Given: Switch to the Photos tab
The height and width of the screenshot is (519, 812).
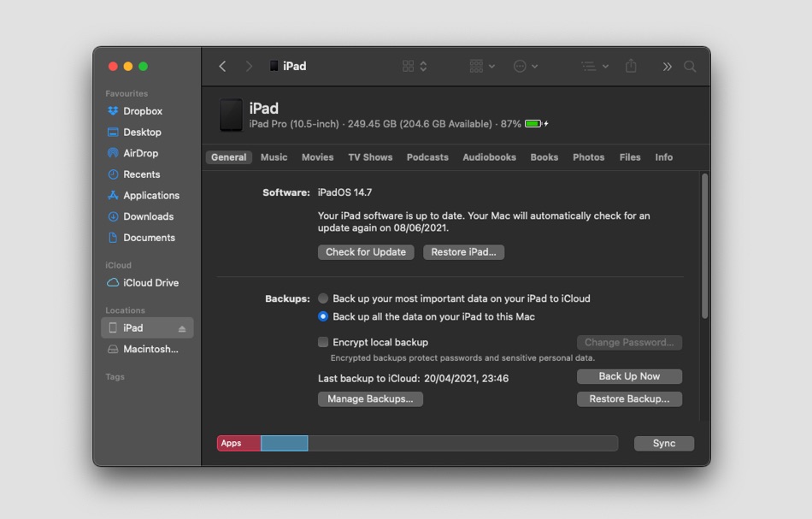Looking at the screenshot, I should pyautogui.click(x=588, y=157).
